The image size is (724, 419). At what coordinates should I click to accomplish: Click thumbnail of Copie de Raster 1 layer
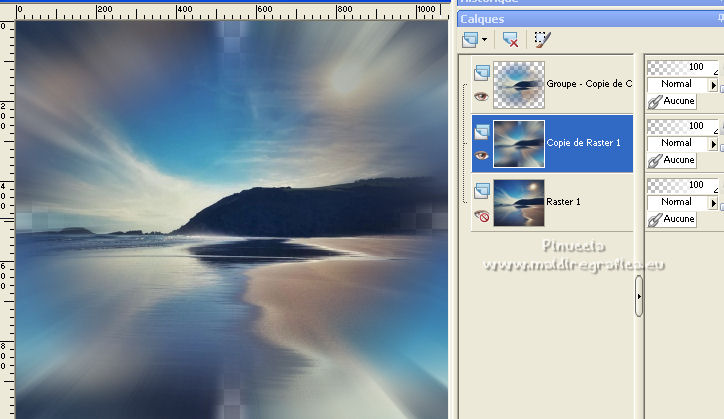[x=519, y=144]
